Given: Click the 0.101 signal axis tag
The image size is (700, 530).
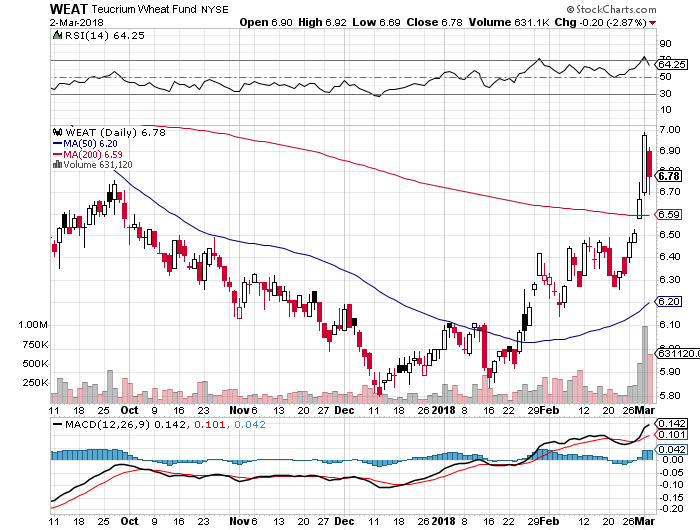Looking at the screenshot, I should 671,435.
